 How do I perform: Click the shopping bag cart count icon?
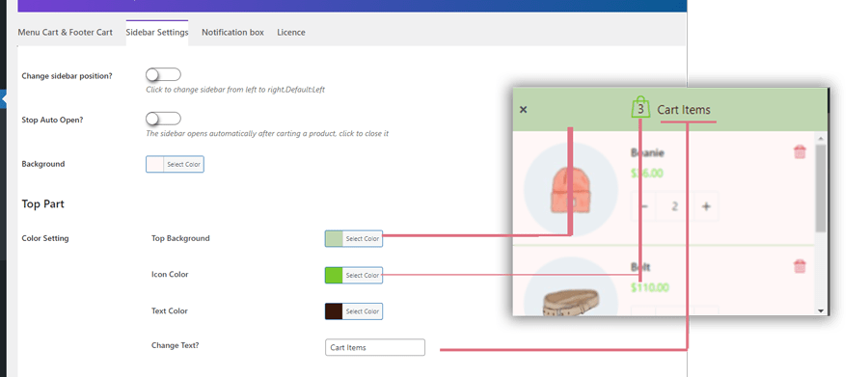(640, 107)
